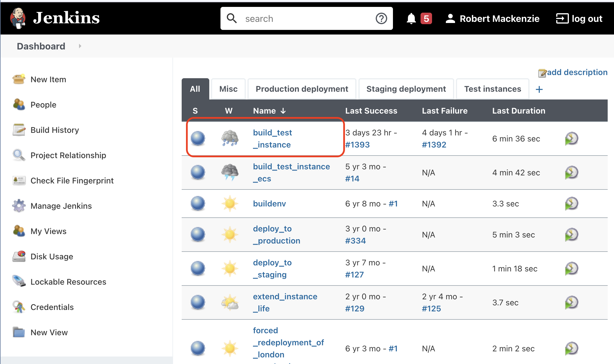Viewport: 614px width, 364px height.
Task: Sort by the W weather column header
Action: pyautogui.click(x=229, y=111)
